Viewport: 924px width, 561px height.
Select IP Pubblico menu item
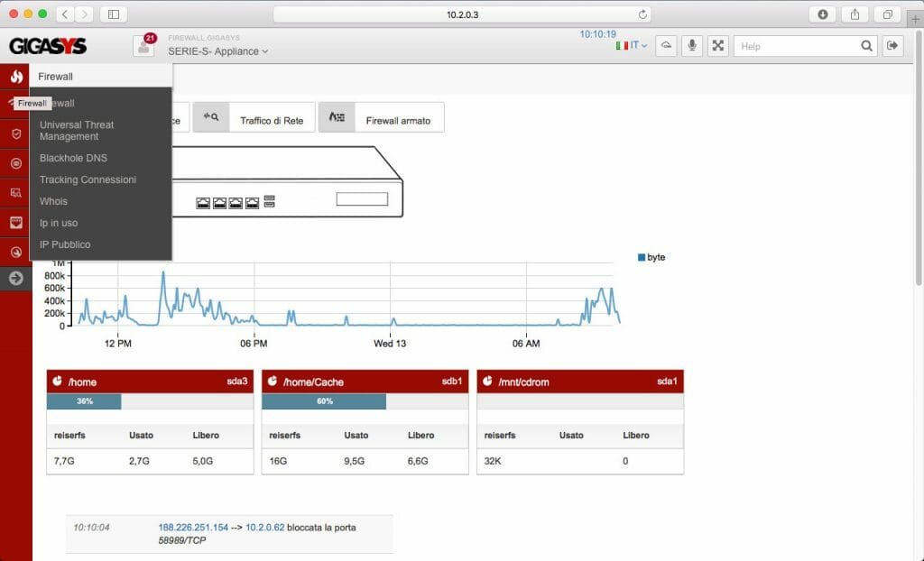tap(65, 244)
